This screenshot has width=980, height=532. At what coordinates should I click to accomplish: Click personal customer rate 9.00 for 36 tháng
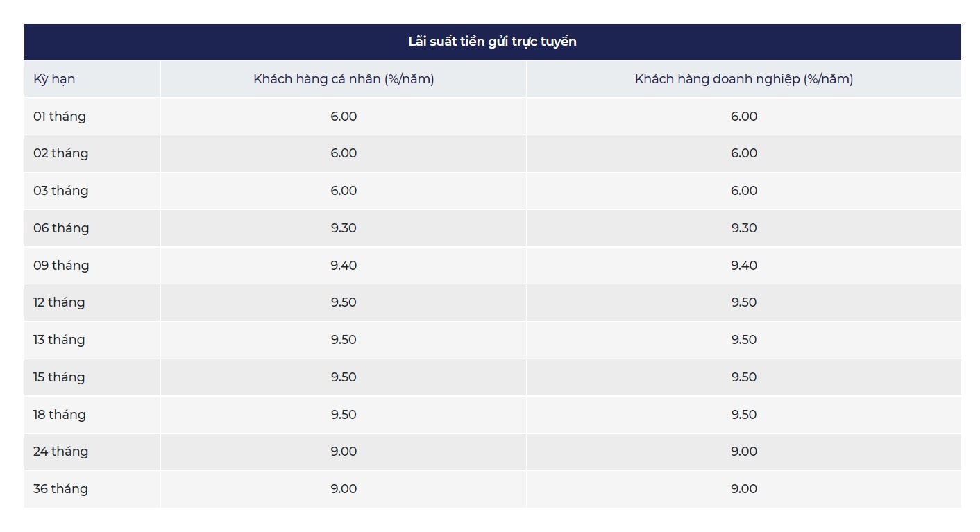[x=344, y=489]
